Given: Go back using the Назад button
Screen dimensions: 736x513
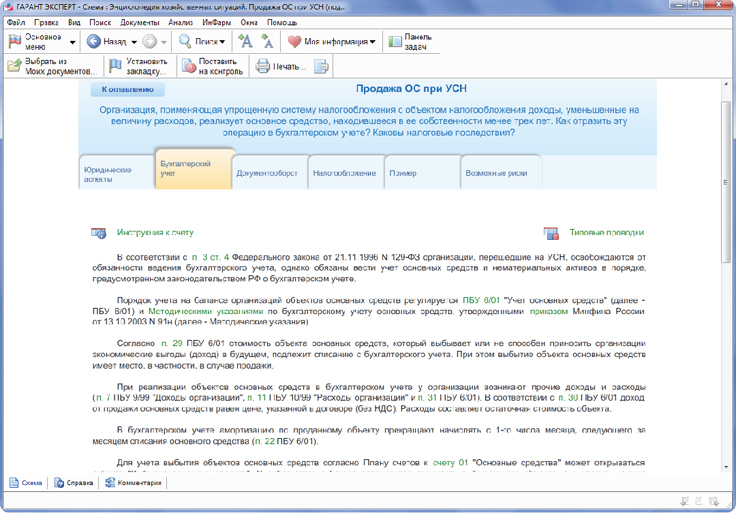Looking at the screenshot, I should pos(110,42).
